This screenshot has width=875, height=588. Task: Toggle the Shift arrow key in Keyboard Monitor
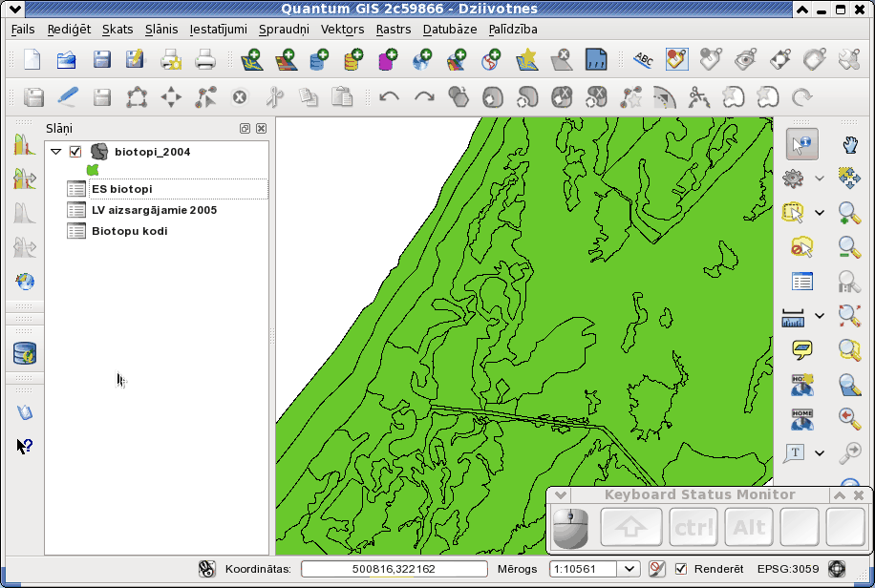tap(631, 527)
